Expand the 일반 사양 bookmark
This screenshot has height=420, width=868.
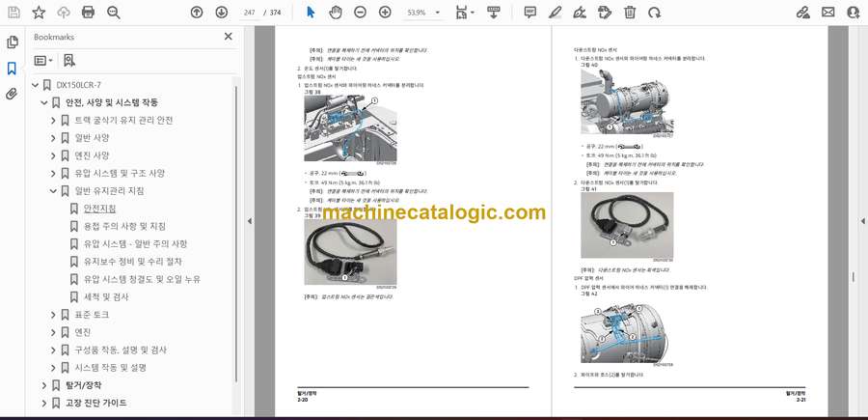pos(53,138)
